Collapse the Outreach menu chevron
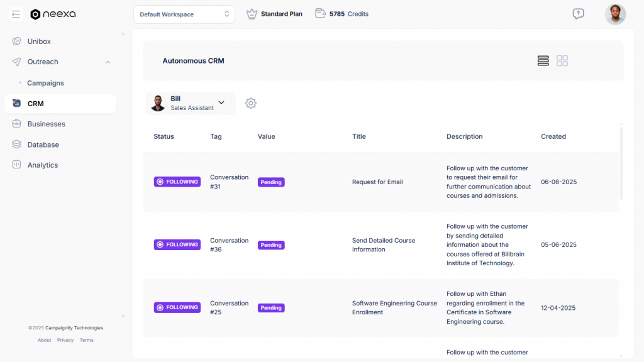 (108, 62)
